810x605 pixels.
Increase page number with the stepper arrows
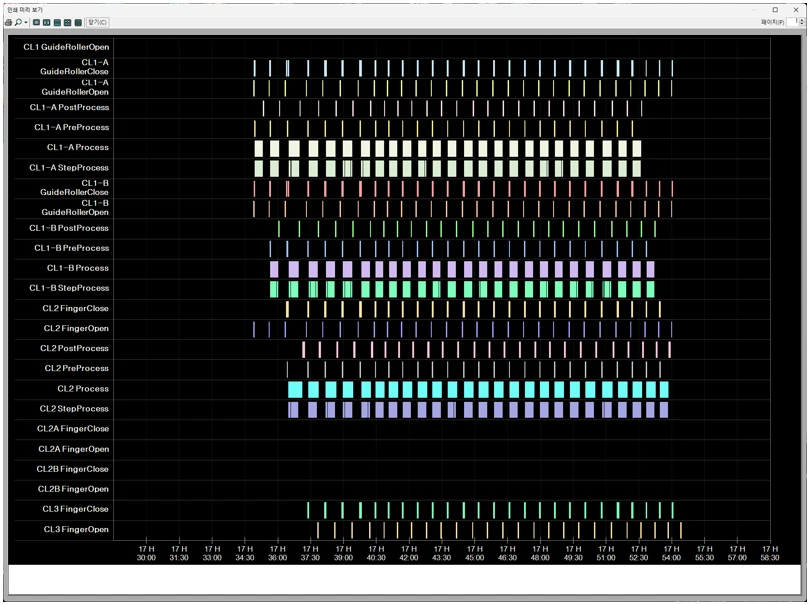point(801,20)
